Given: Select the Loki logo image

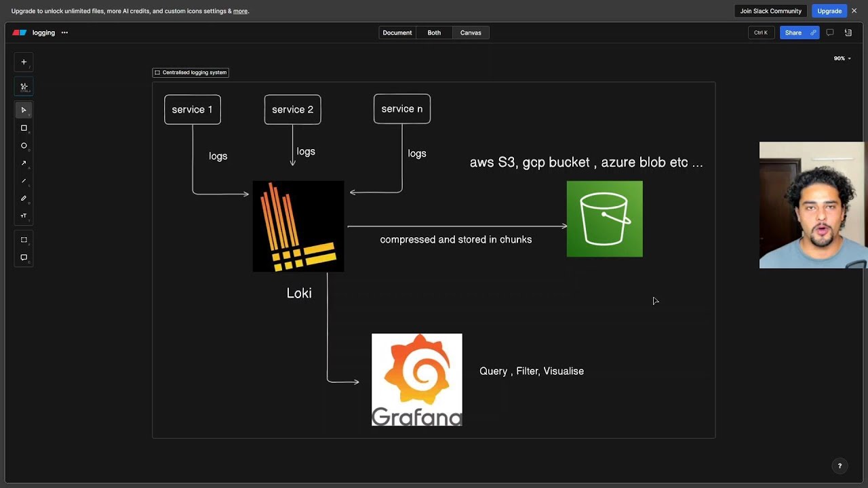Looking at the screenshot, I should [x=298, y=226].
